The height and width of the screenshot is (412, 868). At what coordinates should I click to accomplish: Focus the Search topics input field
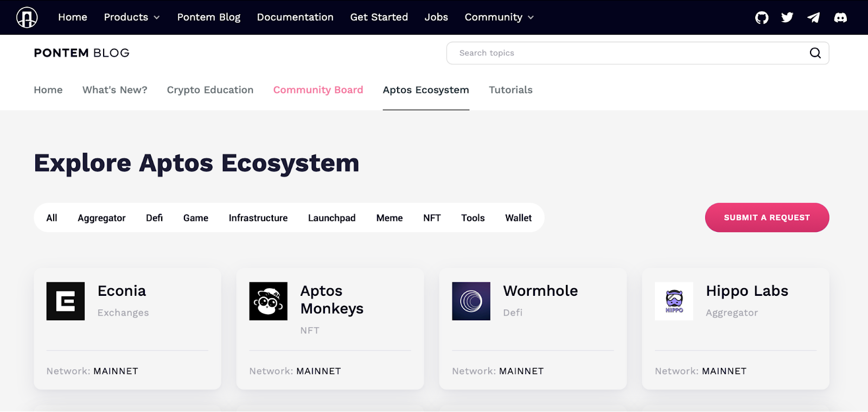pyautogui.click(x=624, y=53)
